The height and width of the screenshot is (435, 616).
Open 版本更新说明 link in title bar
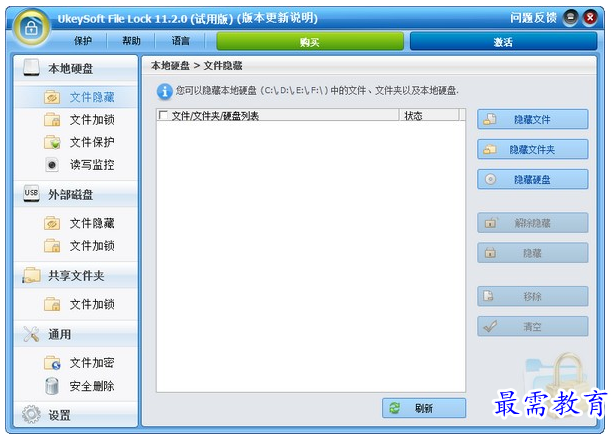[x=277, y=18]
